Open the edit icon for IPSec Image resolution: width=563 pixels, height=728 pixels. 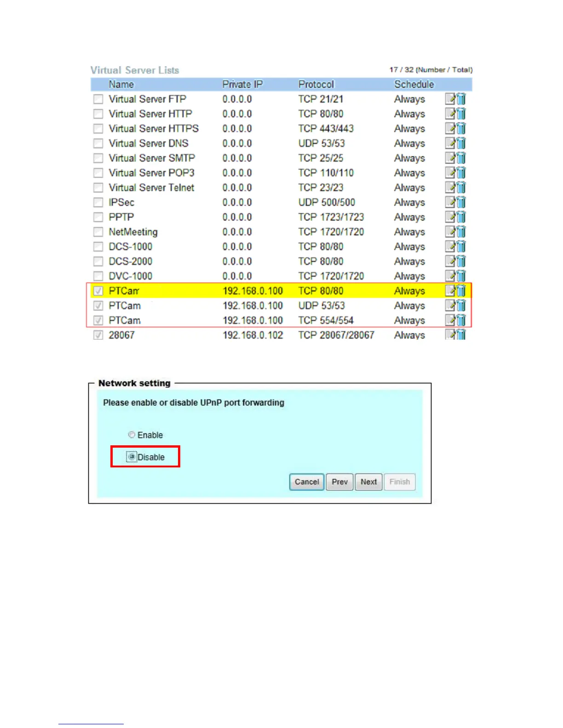(450, 202)
